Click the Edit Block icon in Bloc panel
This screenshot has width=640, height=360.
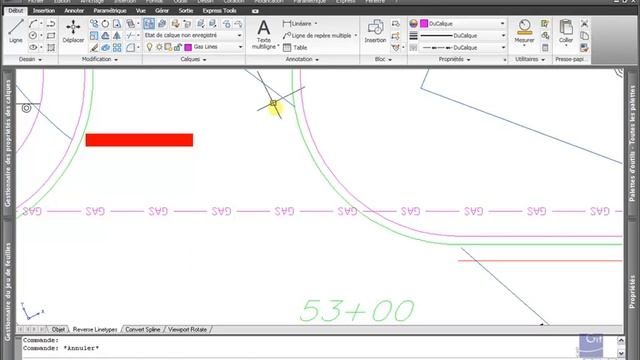tap(396, 36)
